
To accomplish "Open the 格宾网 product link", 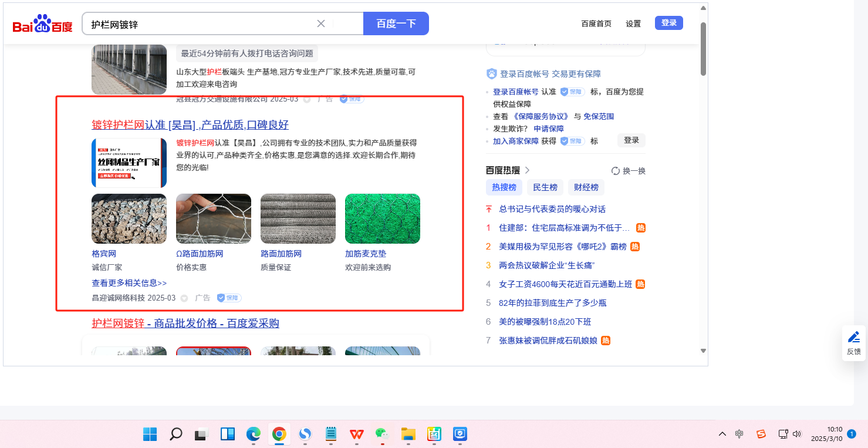I will (104, 254).
